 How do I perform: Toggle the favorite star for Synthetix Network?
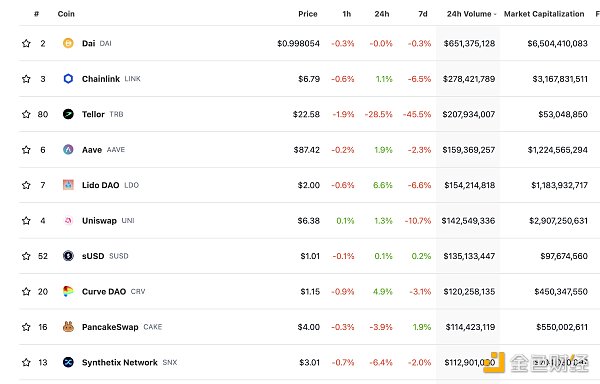tap(26, 362)
